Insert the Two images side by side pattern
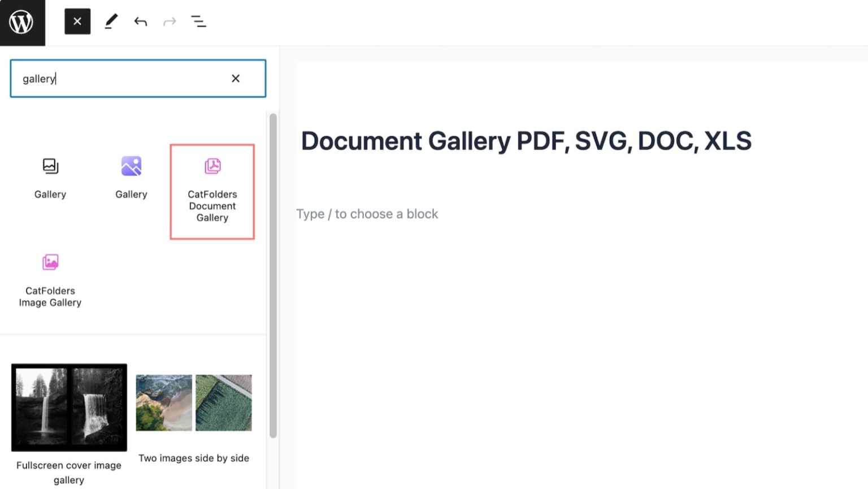Viewport: 868px width, 489px height. pyautogui.click(x=193, y=403)
